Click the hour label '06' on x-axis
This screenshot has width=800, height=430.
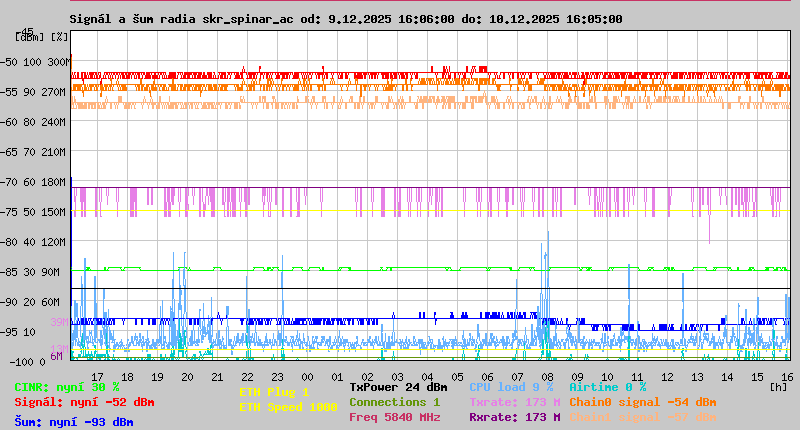click(487, 377)
